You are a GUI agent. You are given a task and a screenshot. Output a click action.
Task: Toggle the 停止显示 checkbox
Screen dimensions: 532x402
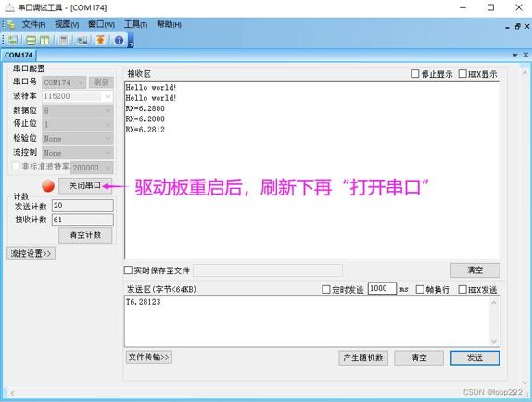point(414,73)
